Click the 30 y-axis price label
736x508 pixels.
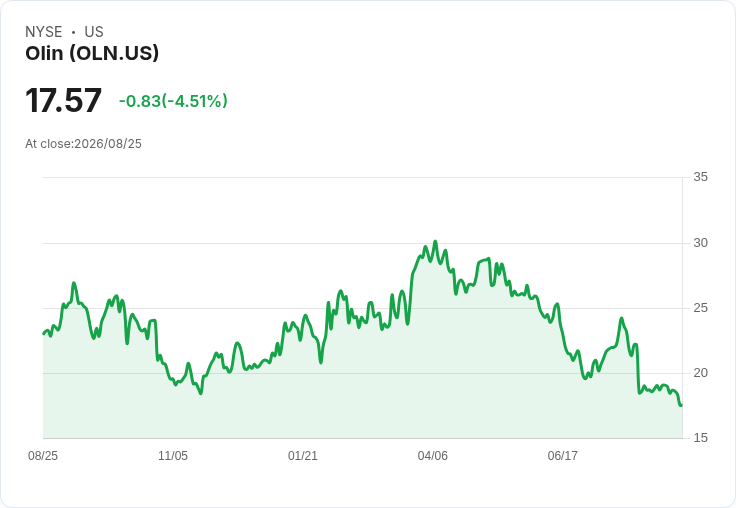pos(700,243)
